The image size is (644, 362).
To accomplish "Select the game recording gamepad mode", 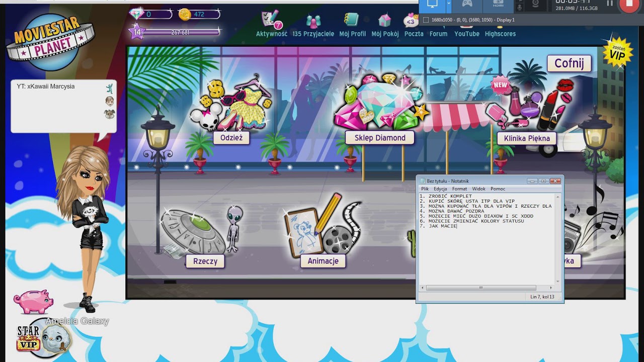I will [x=467, y=4].
